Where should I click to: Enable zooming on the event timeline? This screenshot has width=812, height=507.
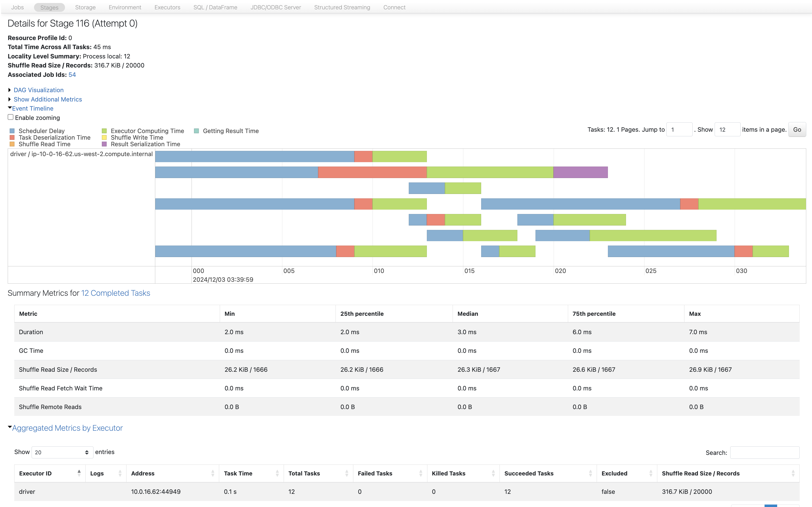(10, 117)
